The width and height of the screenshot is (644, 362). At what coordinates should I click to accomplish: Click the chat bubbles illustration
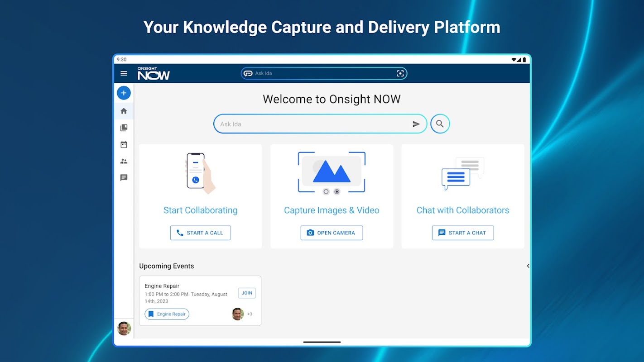pos(463,174)
